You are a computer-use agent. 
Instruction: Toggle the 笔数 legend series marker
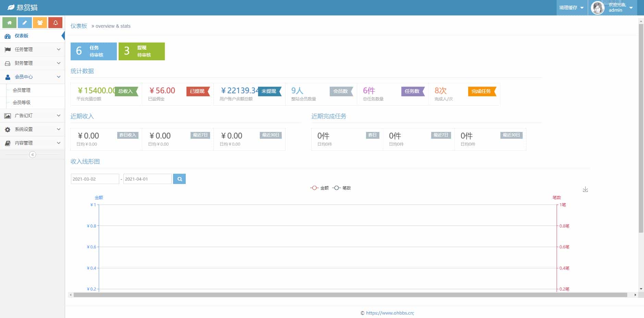pos(337,188)
